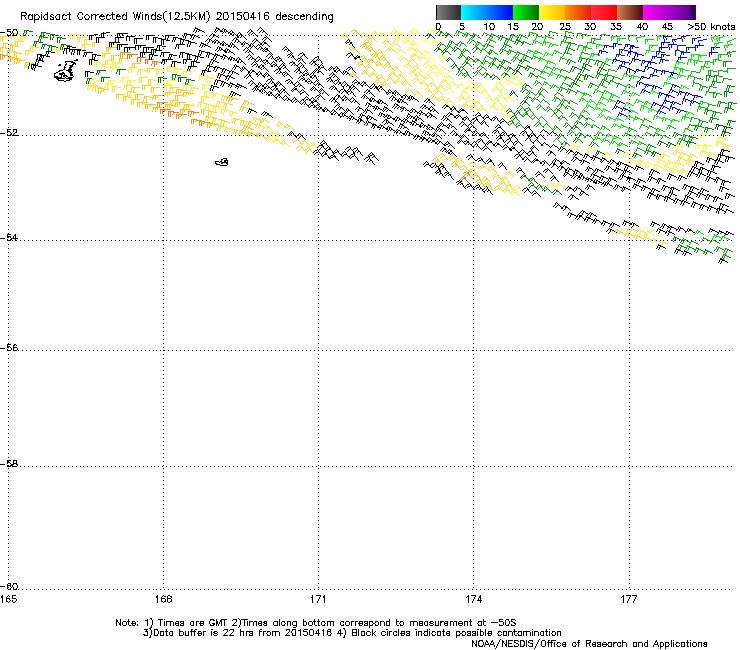This screenshot has height=650, width=740.
Task: Click the "177" longitude axis label
Action: tap(629, 599)
